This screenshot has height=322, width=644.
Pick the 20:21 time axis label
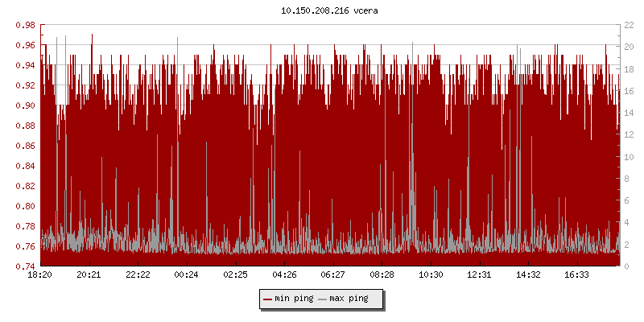(89, 275)
